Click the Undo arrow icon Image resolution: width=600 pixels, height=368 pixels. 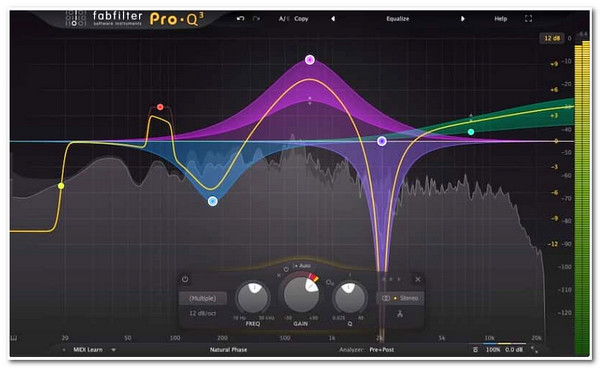click(240, 18)
